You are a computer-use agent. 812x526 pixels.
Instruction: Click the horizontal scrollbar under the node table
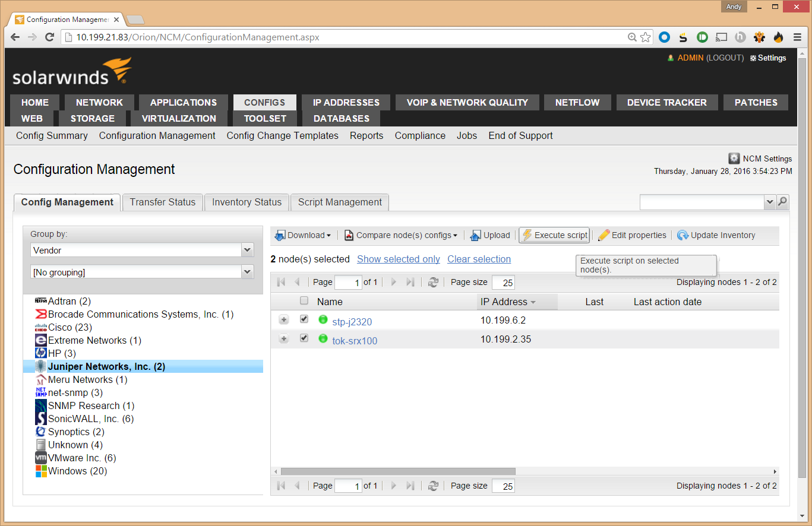coord(398,471)
